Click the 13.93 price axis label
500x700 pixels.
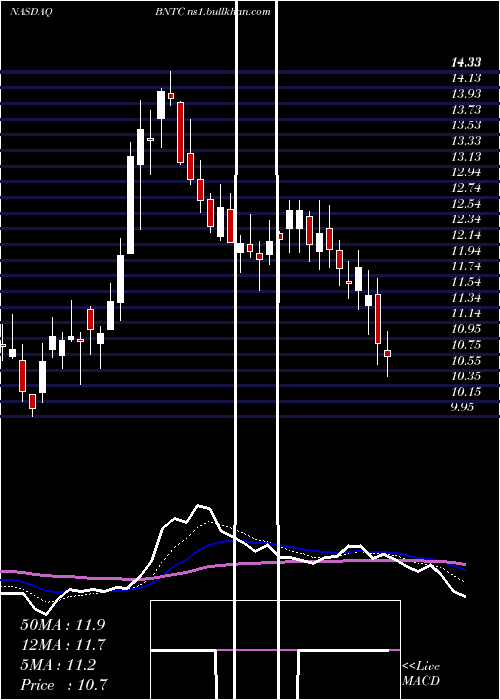click(466, 94)
